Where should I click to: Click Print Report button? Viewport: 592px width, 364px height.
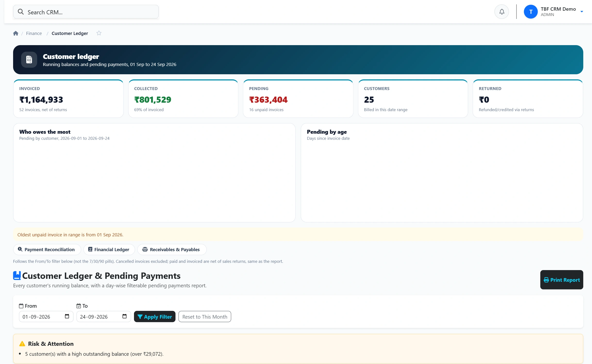coord(561,280)
